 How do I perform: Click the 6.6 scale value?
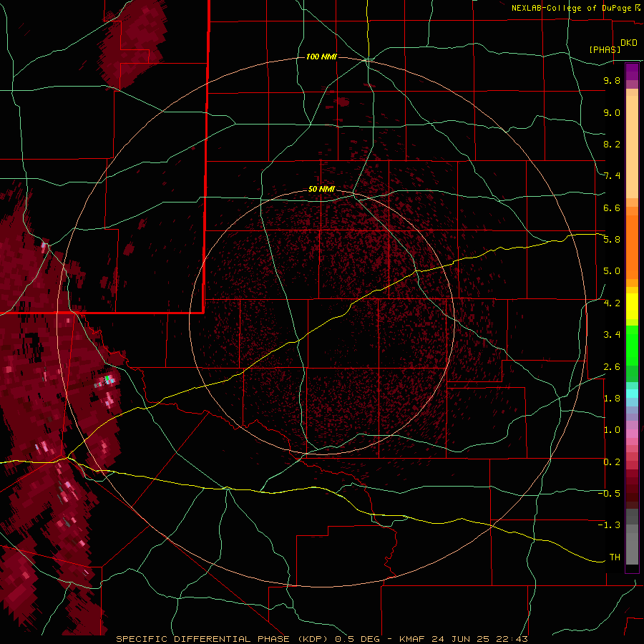coord(612,208)
